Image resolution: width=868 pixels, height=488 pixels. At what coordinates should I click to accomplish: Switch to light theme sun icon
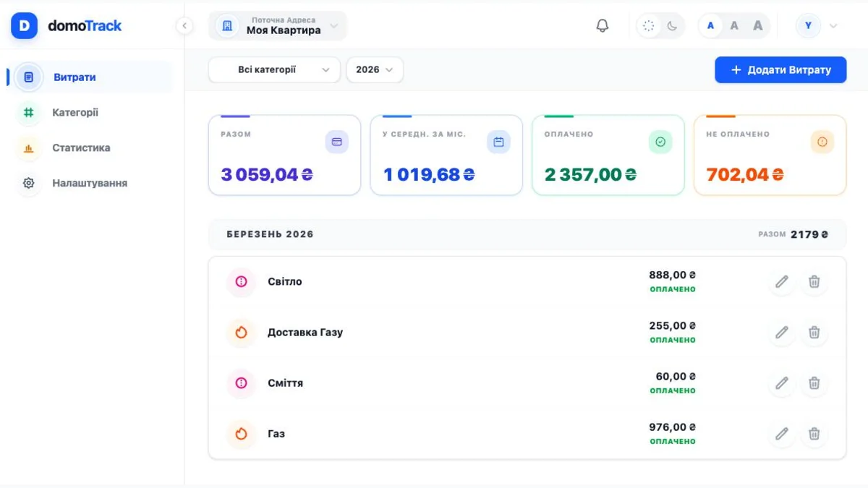(x=649, y=26)
